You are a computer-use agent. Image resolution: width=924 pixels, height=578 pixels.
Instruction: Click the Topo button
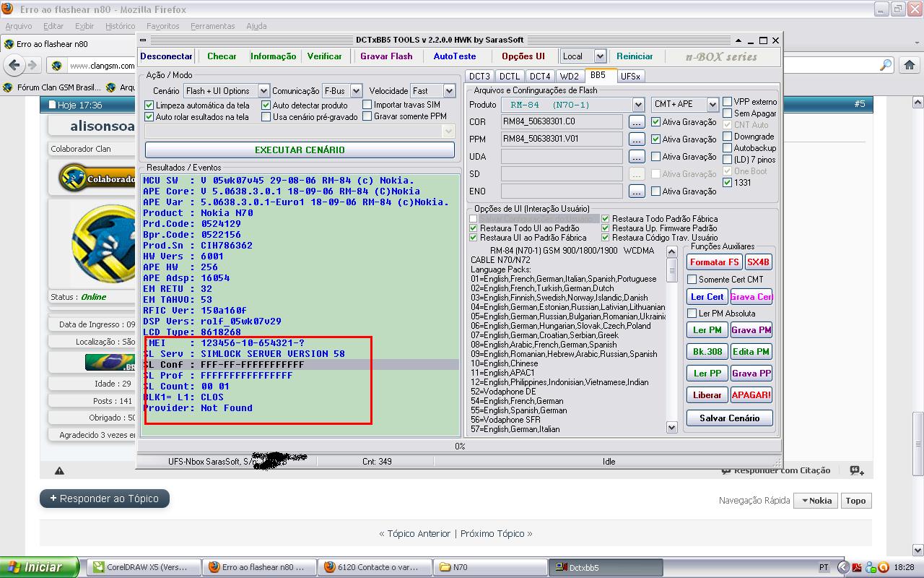[855, 501]
